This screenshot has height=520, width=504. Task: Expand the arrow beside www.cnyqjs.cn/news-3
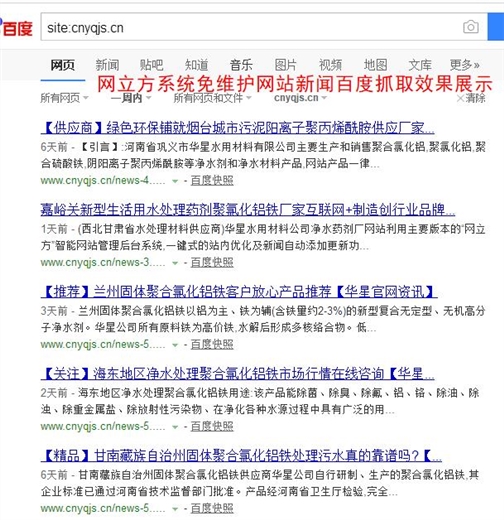(175, 263)
